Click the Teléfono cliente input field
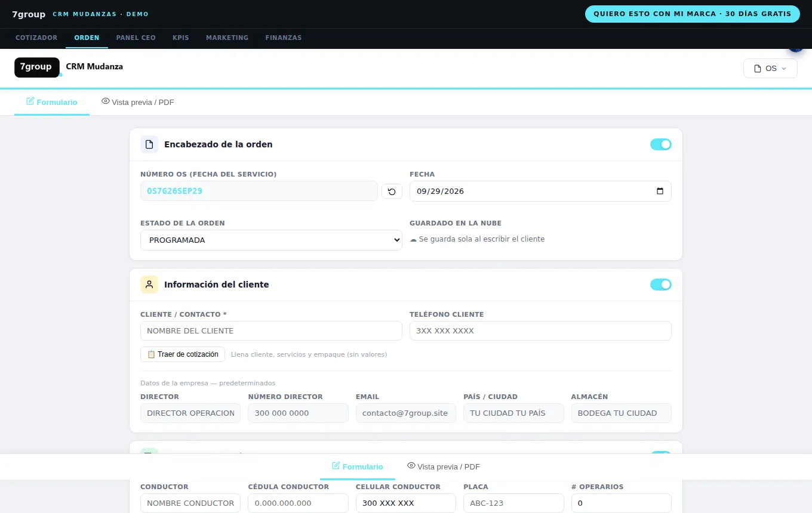Screen dimensions: 812x513 coord(540,331)
